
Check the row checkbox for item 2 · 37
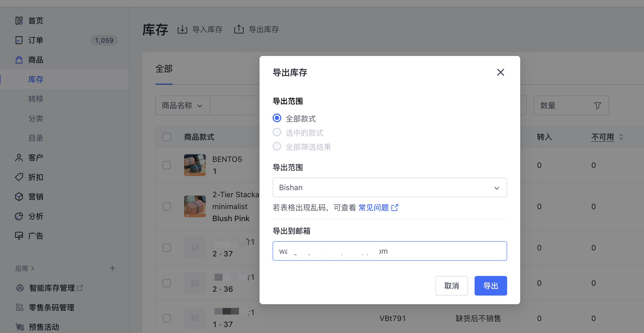coord(167,248)
